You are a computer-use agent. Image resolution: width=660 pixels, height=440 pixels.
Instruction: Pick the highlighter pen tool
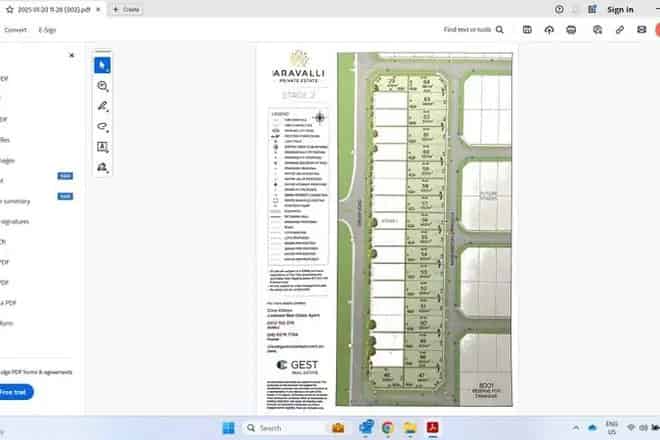pos(102,106)
